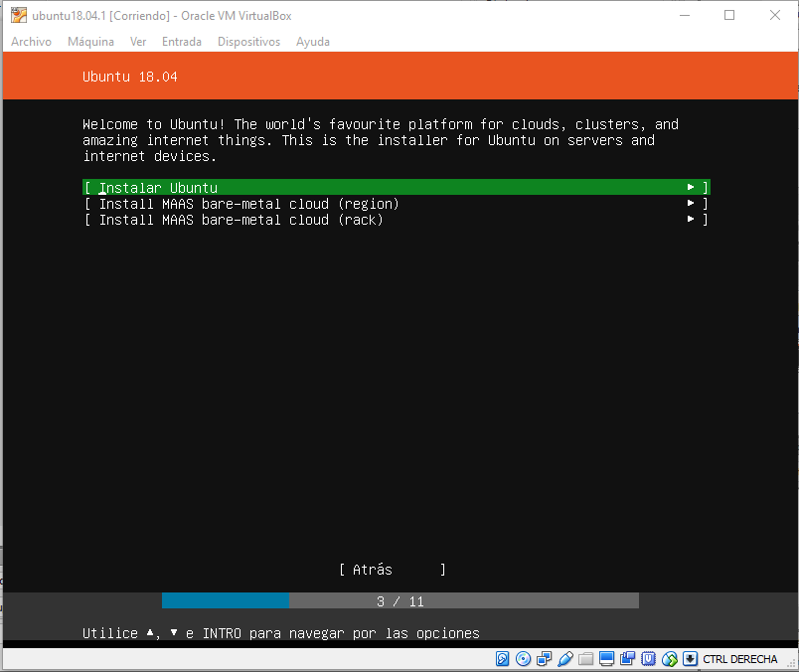799x672 pixels.
Task: Click the window resize grip corner
Action: tap(791, 664)
